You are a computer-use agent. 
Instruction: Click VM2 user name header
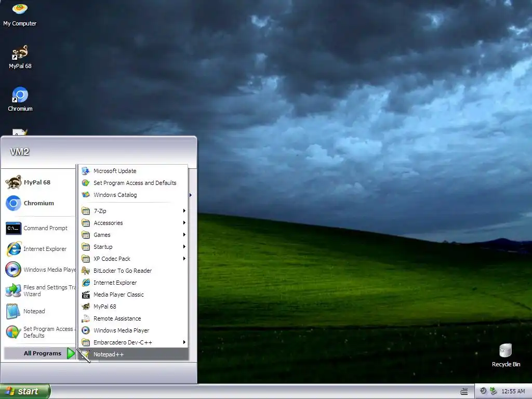click(x=19, y=152)
